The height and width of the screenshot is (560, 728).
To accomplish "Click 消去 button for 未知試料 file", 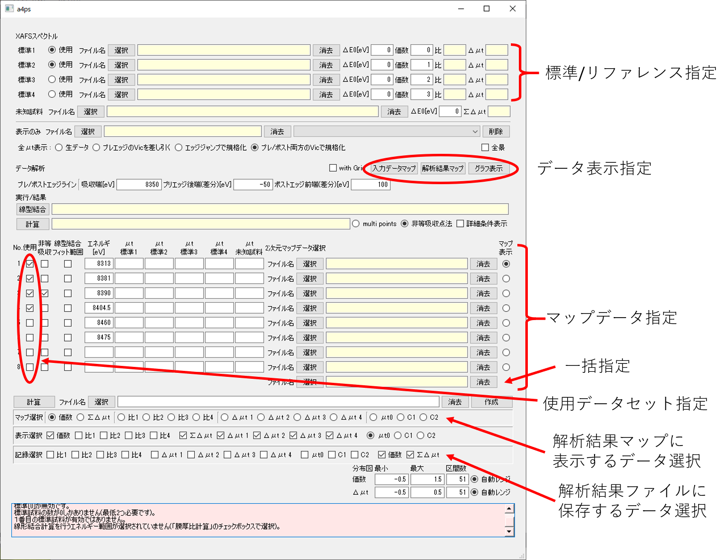I will tap(394, 112).
